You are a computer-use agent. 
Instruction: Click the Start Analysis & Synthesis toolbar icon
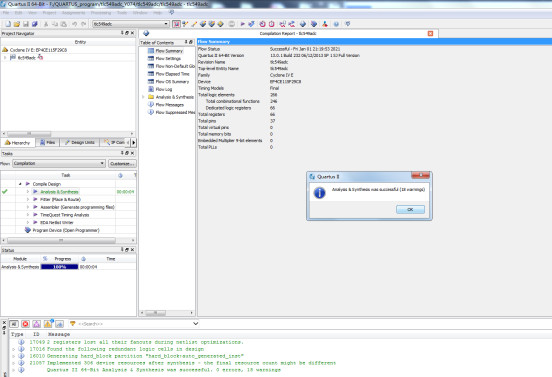pos(251,24)
